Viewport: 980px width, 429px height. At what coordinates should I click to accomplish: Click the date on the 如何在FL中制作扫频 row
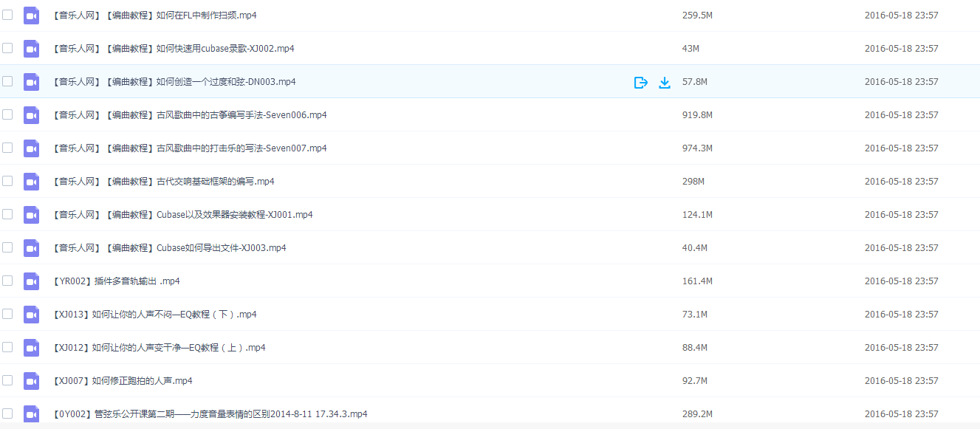[902, 16]
